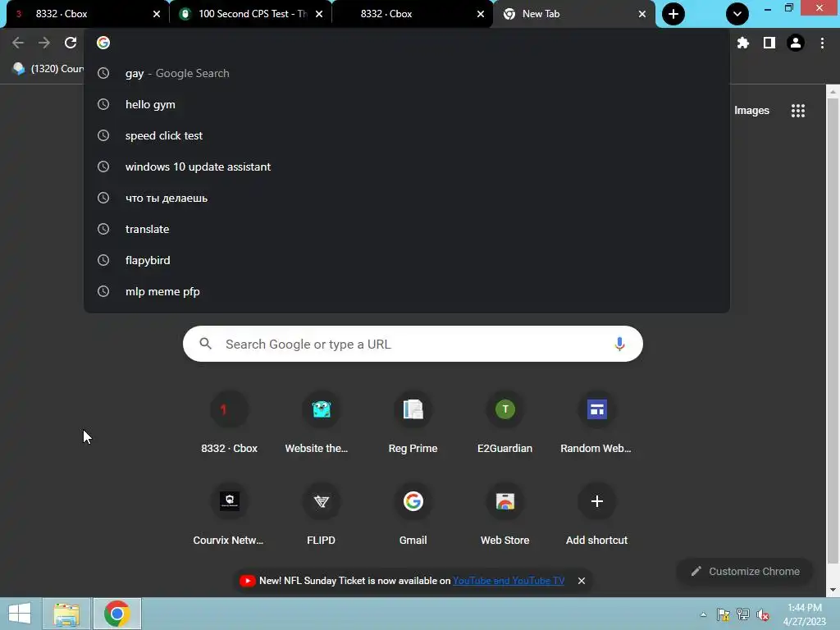Screen dimensions: 840x630
Task: Open the Google apps grid
Action: coord(797,111)
